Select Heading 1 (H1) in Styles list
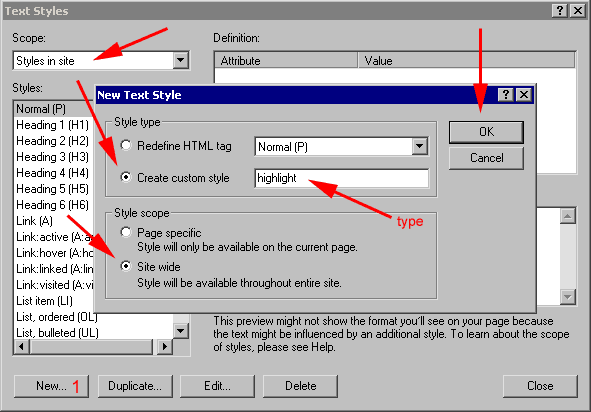This screenshot has width=591, height=412. point(52,125)
